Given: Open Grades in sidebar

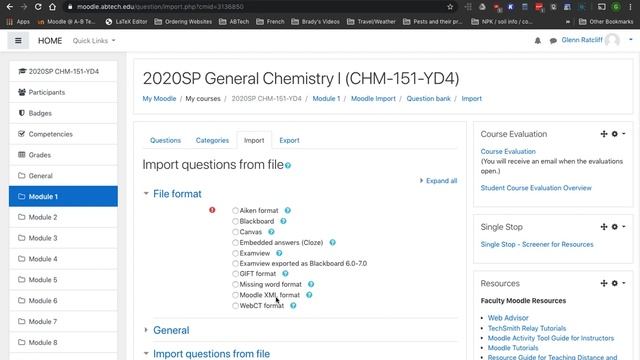Looking at the screenshot, I should [x=63, y=155].
